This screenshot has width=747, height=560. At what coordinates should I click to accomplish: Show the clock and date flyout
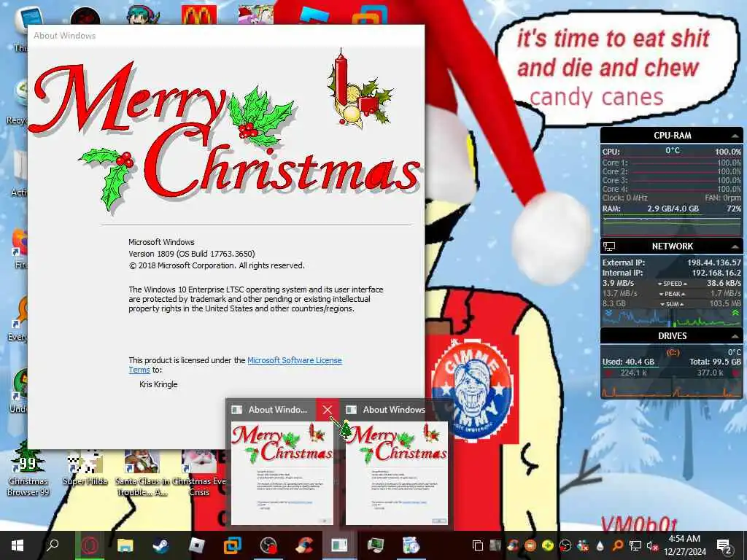(684, 545)
